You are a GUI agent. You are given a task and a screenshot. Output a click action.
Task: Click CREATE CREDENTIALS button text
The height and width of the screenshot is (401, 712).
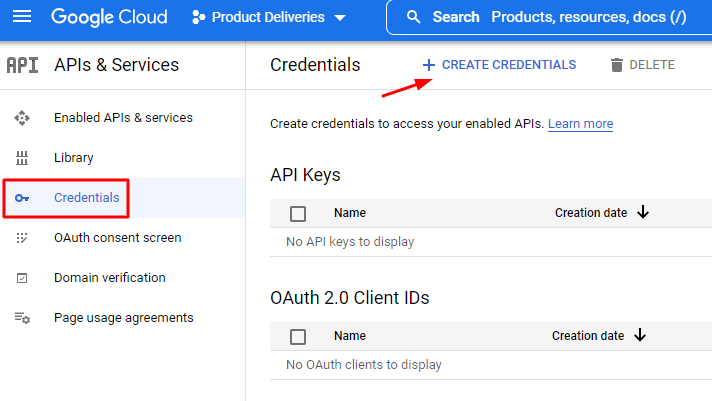(509, 65)
